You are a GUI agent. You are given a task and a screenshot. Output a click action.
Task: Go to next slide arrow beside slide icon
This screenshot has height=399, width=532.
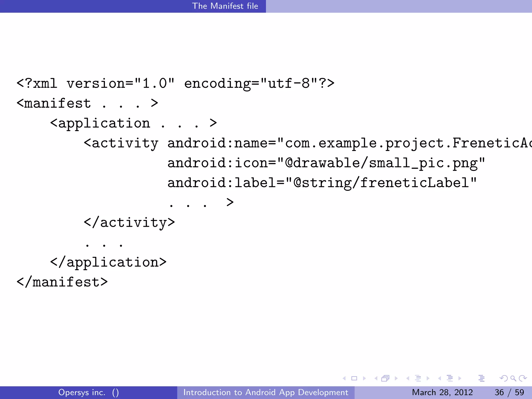click(364, 378)
